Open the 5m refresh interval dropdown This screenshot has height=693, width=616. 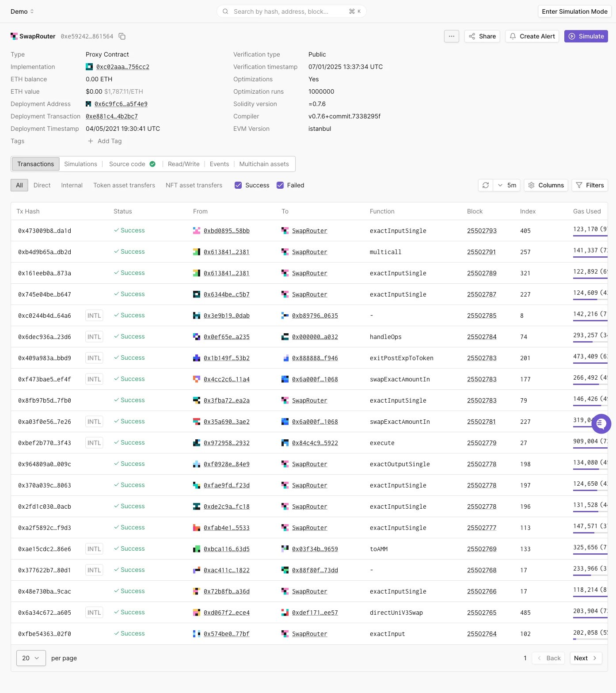click(507, 185)
